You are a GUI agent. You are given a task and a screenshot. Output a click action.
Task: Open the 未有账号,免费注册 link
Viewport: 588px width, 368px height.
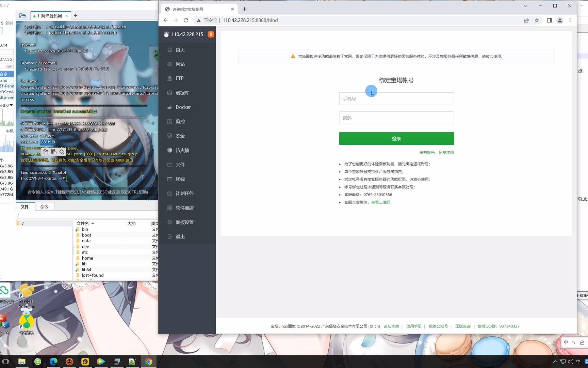tap(437, 153)
